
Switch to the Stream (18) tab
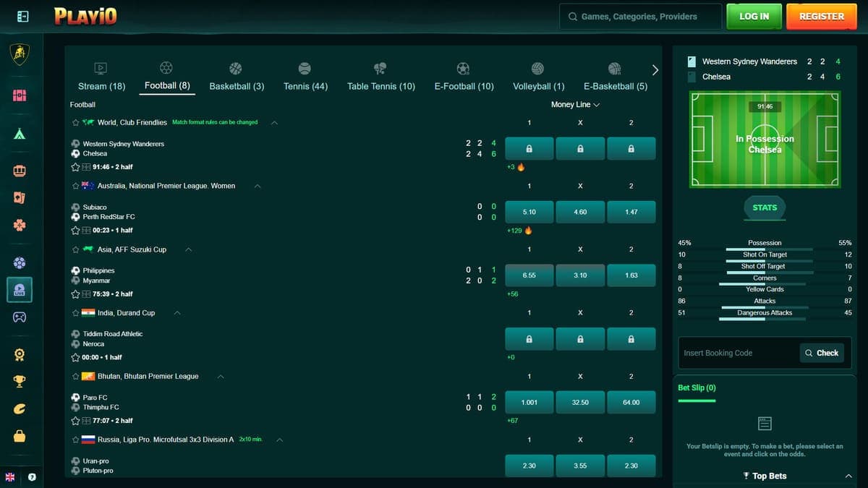pos(101,78)
